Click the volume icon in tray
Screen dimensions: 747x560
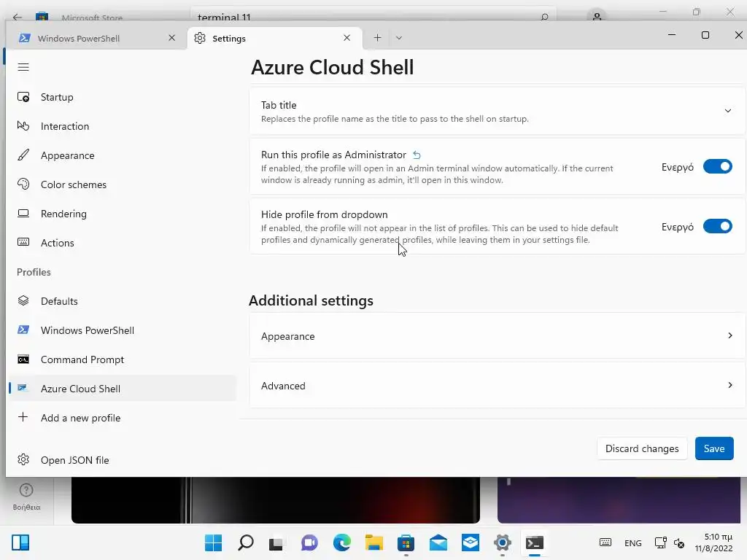(679, 542)
